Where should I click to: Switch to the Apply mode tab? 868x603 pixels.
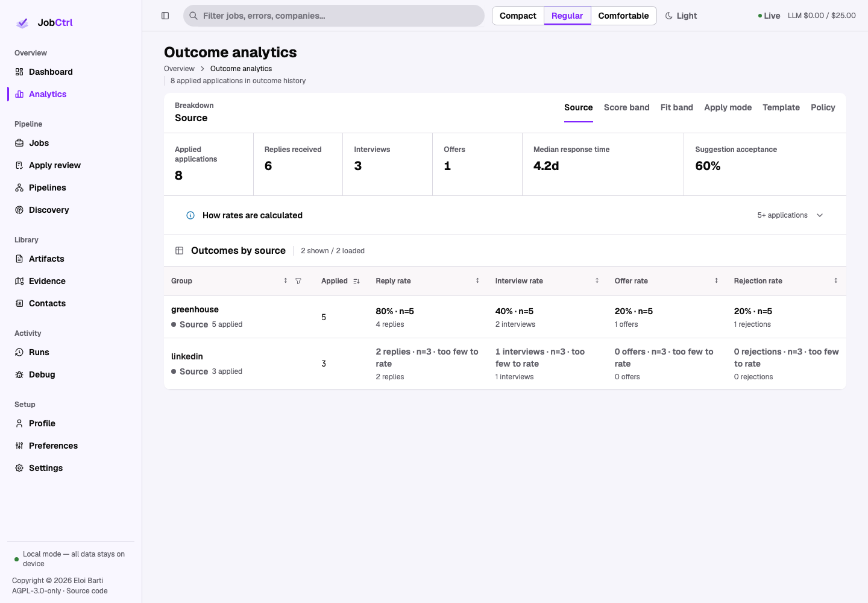pyautogui.click(x=728, y=107)
